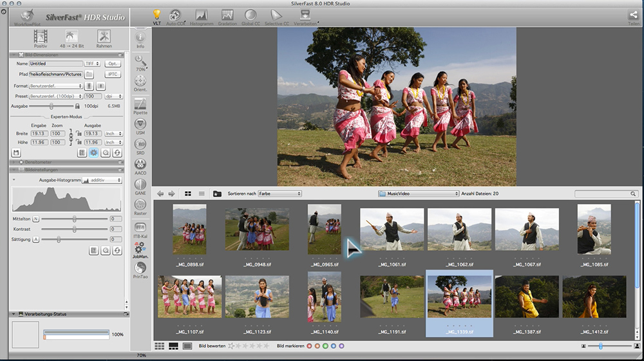The width and height of the screenshot is (644, 361).
Task: Open the JobManager icon
Action: click(140, 248)
